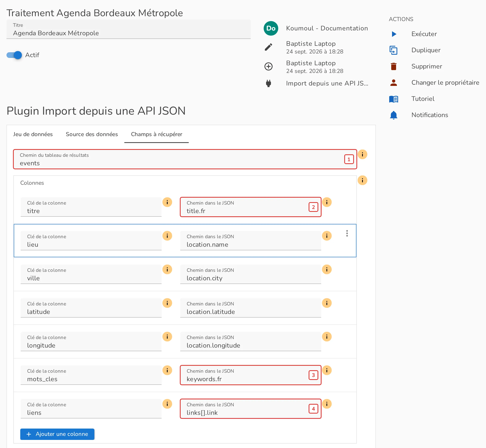Click the ville column key field
Viewport: 486px width, 448px height.
click(91, 274)
